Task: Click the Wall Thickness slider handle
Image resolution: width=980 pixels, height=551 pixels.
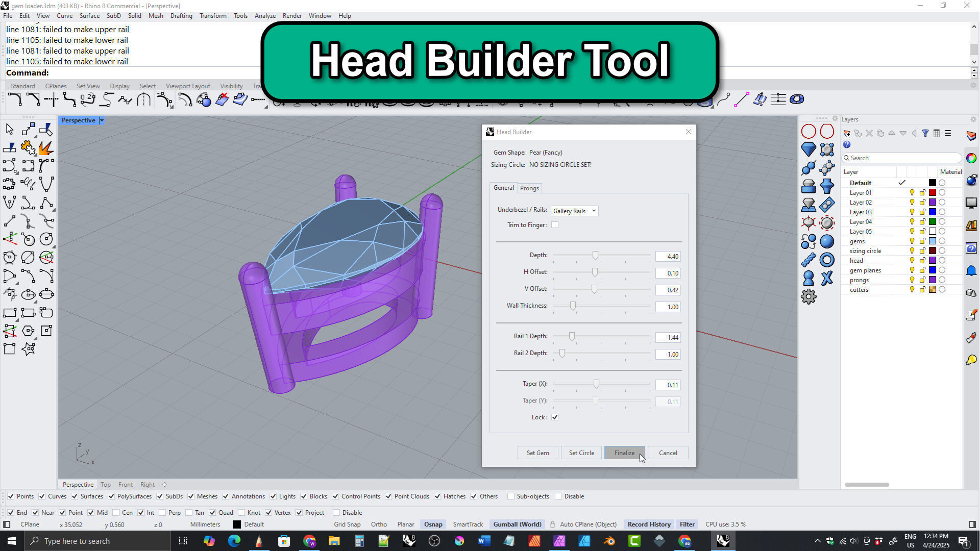Action: coord(573,306)
